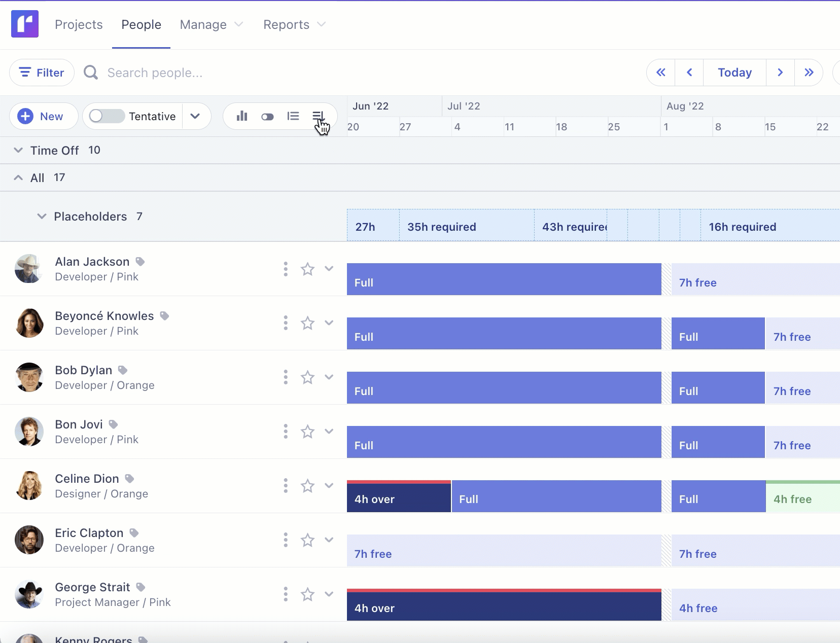Screen dimensions: 840x643
Task: Click the sort list descending icon
Action: (x=318, y=116)
